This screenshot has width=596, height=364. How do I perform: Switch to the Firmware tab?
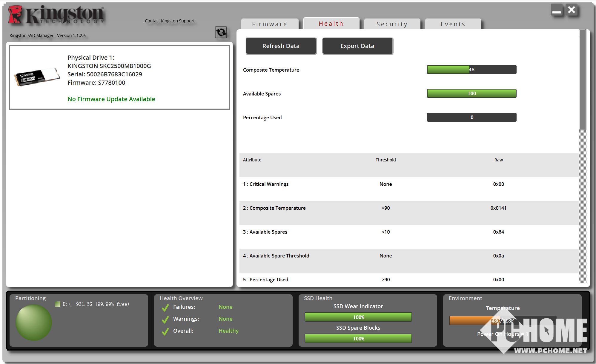pos(270,24)
